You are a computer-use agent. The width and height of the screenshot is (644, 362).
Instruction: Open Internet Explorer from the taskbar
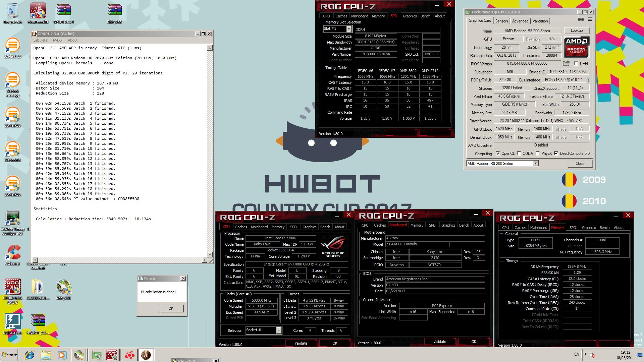(x=30, y=355)
